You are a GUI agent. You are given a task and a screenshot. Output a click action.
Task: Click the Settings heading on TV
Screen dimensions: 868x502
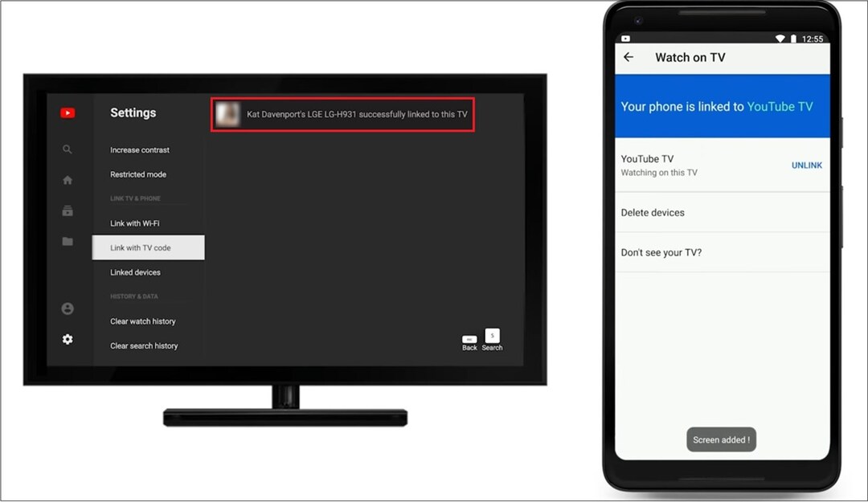click(133, 113)
